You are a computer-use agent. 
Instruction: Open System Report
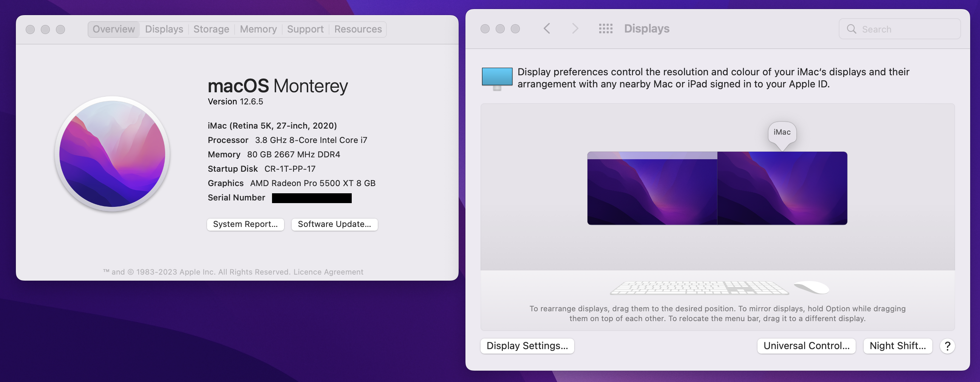[x=246, y=224]
